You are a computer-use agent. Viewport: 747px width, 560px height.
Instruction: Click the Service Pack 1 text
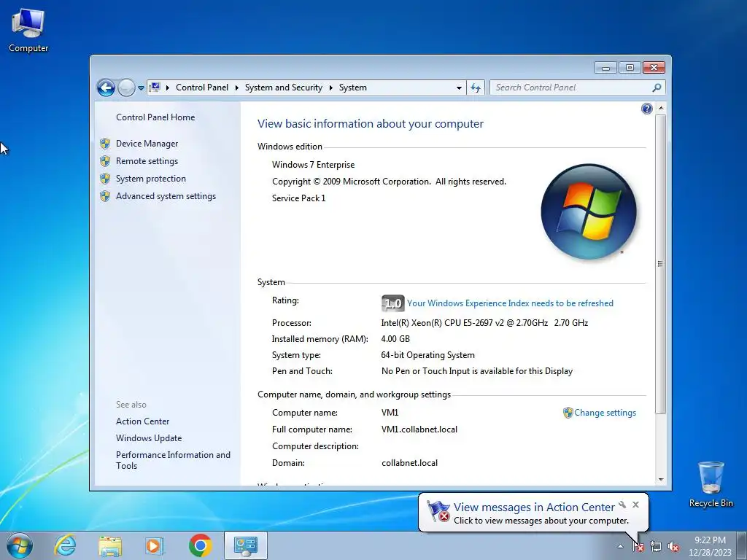click(x=298, y=198)
